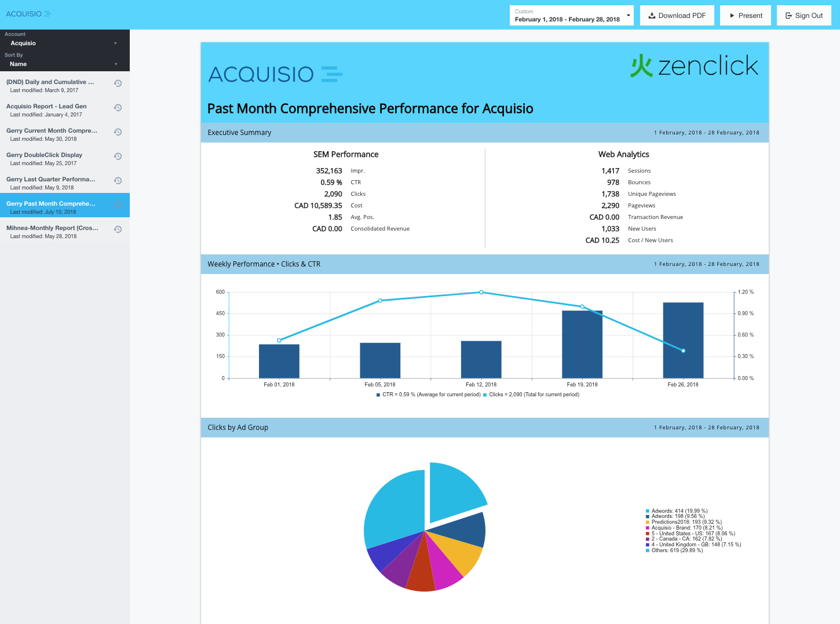Click the Weekly Performance Clicks & CTR header
Image resolution: width=840 pixels, height=624 pixels.
[485, 264]
